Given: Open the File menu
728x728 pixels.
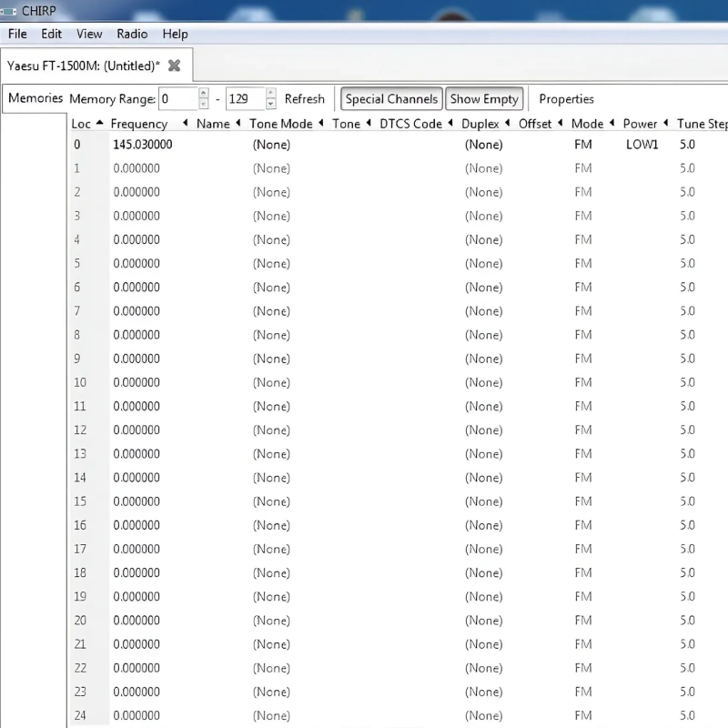Looking at the screenshot, I should (17, 34).
